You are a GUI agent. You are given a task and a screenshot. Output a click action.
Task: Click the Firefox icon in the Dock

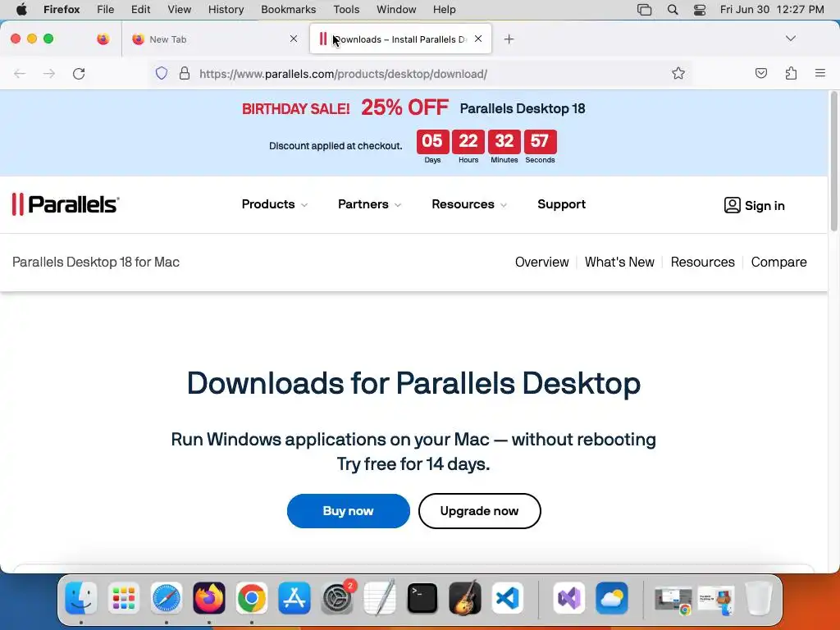209,598
